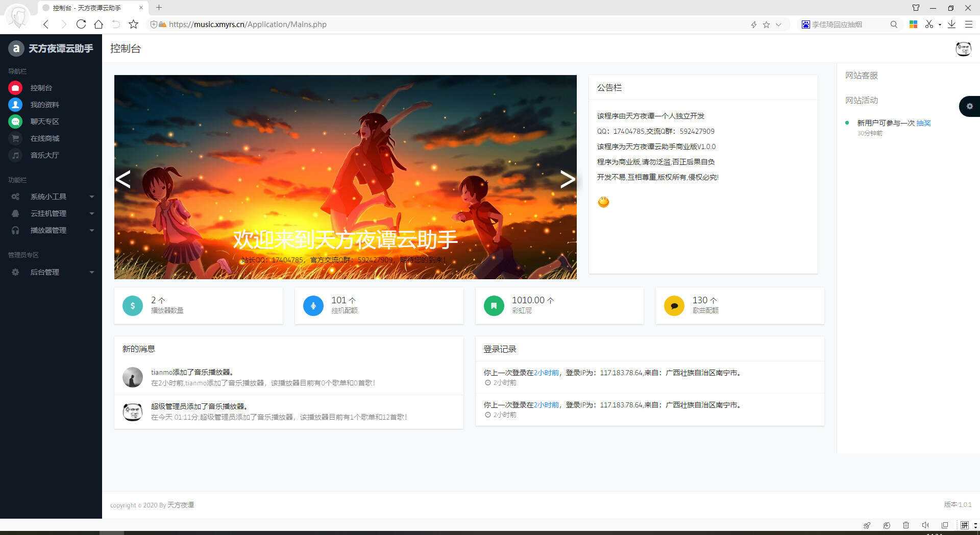Image resolution: width=980 pixels, height=535 pixels.
Task: Click the floating gear widget on right edge
Action: tap(969, 106)
